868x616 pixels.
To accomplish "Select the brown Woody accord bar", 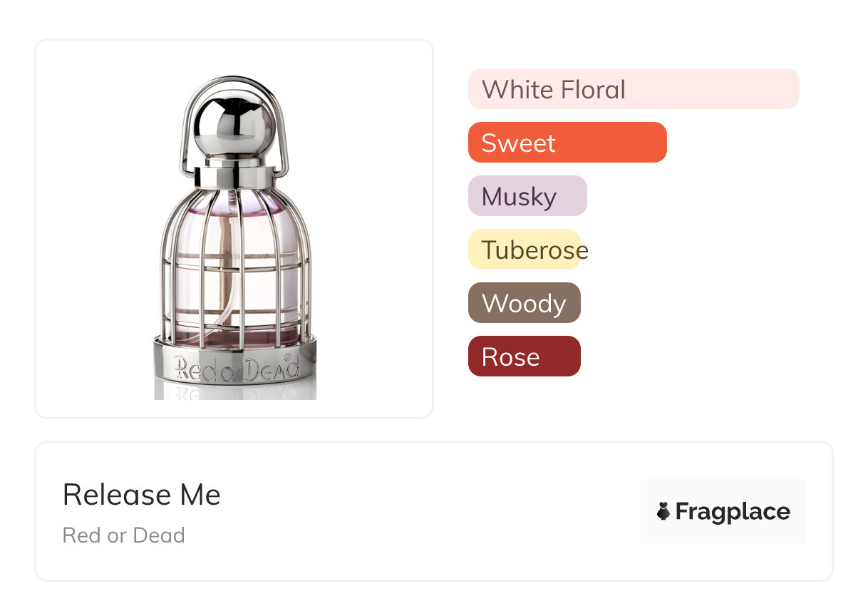I will click(x=524, y=303).
